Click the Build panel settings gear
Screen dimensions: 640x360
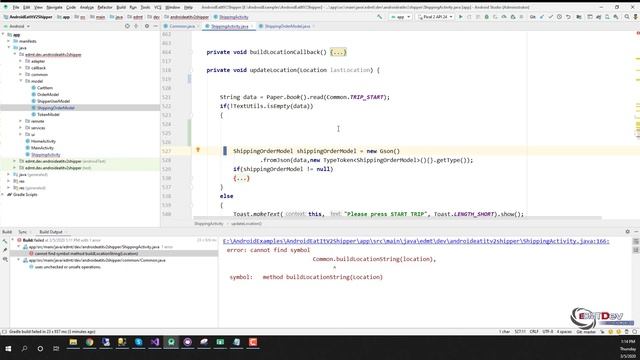[x=627, y=231]
